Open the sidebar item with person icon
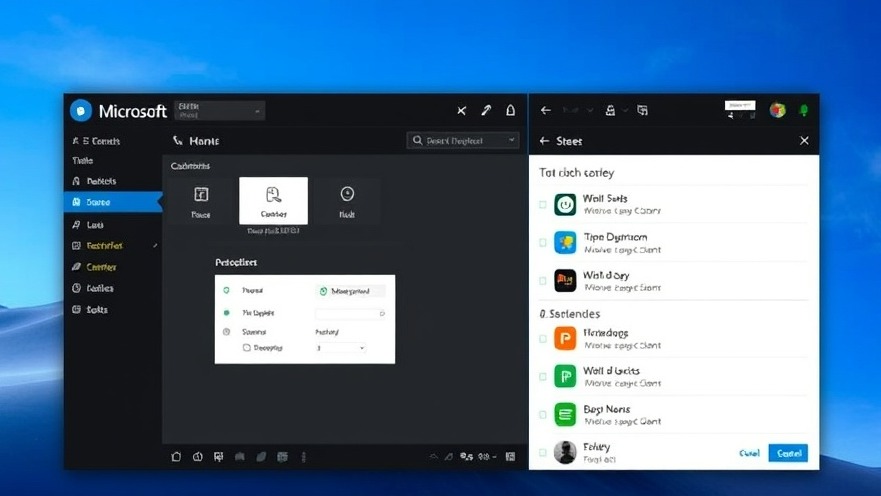The image size is (881, 496). click(94, 181)
